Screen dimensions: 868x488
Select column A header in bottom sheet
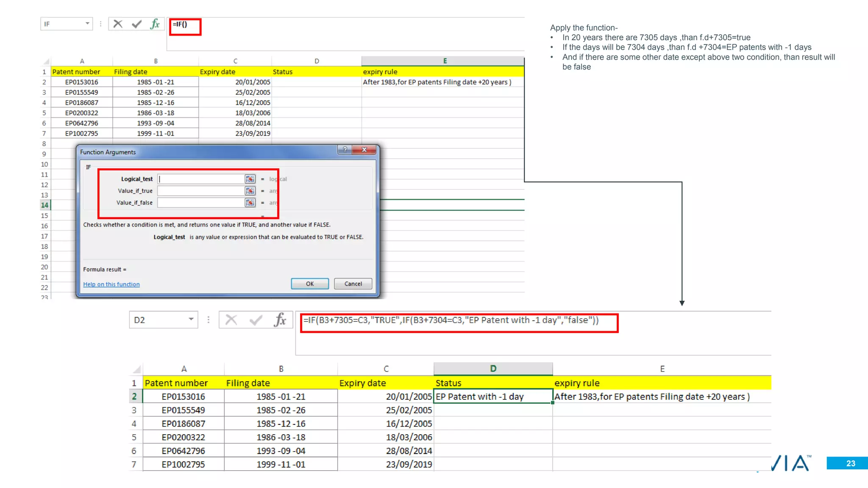184,369
